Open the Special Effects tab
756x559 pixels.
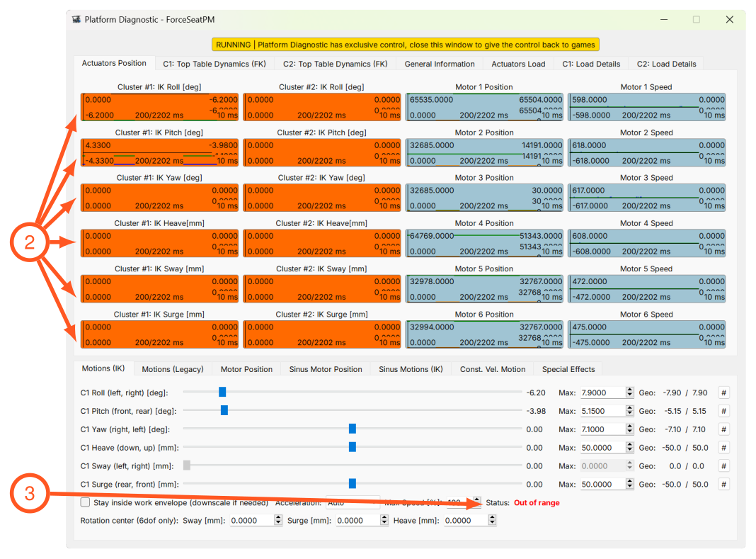[568, 369]
